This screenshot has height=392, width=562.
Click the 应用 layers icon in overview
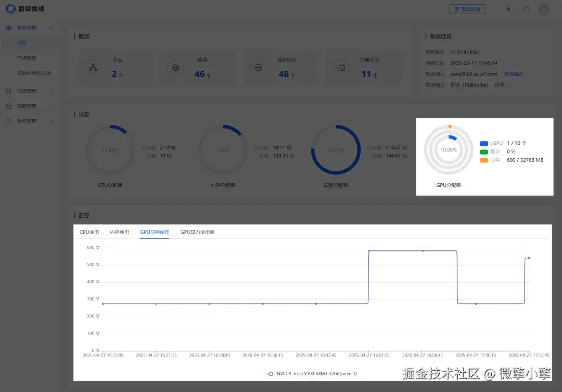pyautogui.click(x=176, y=68)
